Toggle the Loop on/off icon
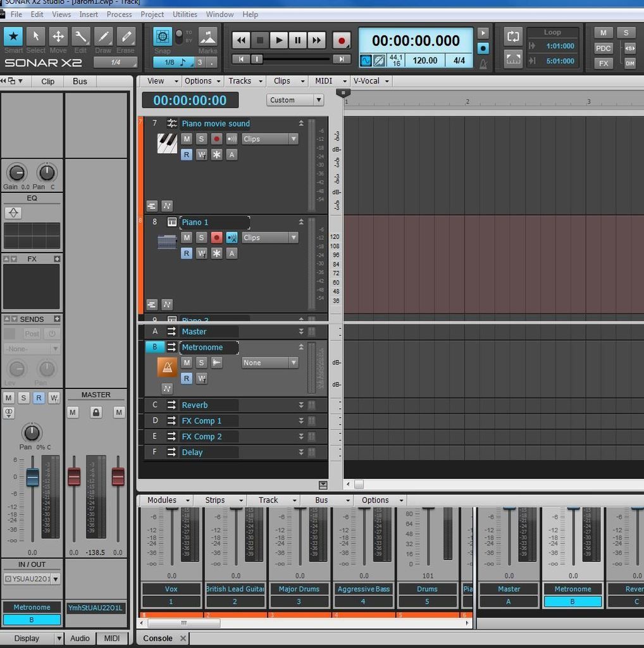This screenshot has width=644, height=648. click(513, 37)
